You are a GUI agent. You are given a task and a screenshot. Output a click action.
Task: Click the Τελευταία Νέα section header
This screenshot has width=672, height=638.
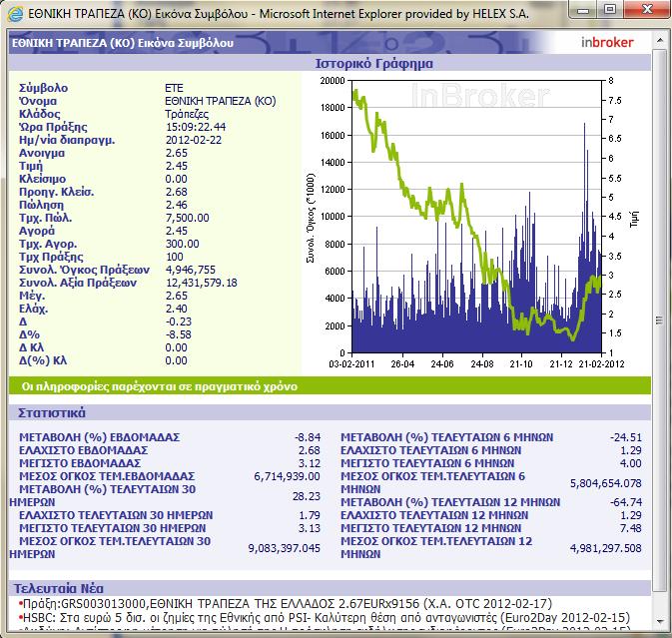pos(58,588)
